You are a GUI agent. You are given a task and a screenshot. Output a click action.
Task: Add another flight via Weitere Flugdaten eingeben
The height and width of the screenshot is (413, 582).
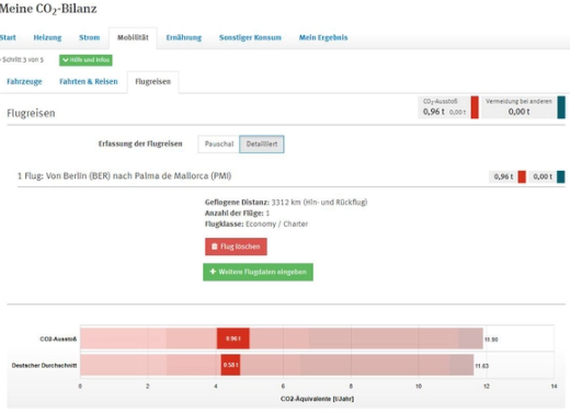258,272
